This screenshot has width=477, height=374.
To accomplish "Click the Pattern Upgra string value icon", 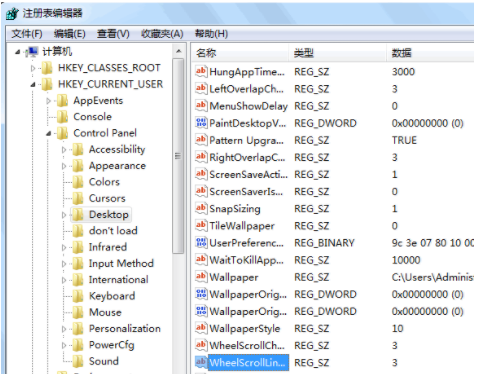I will pos(201,140).
